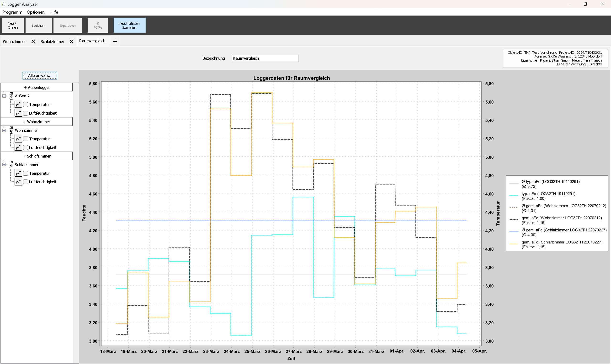Collapse the Schlafzimmer tree node
Screen dimensions: 611x364
pos(4,165)
